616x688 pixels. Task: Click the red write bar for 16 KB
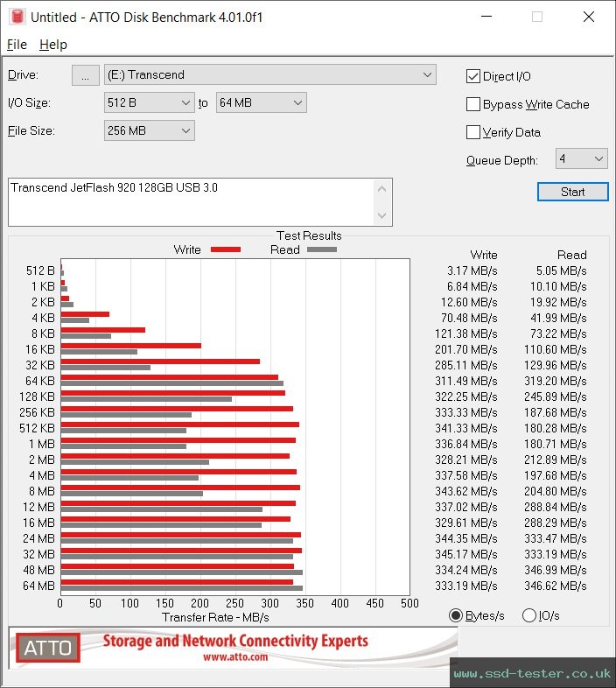coord(130,346)
